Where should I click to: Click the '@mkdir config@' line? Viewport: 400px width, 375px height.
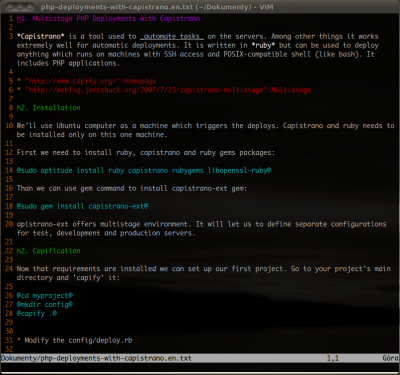(x=45, y=305)
